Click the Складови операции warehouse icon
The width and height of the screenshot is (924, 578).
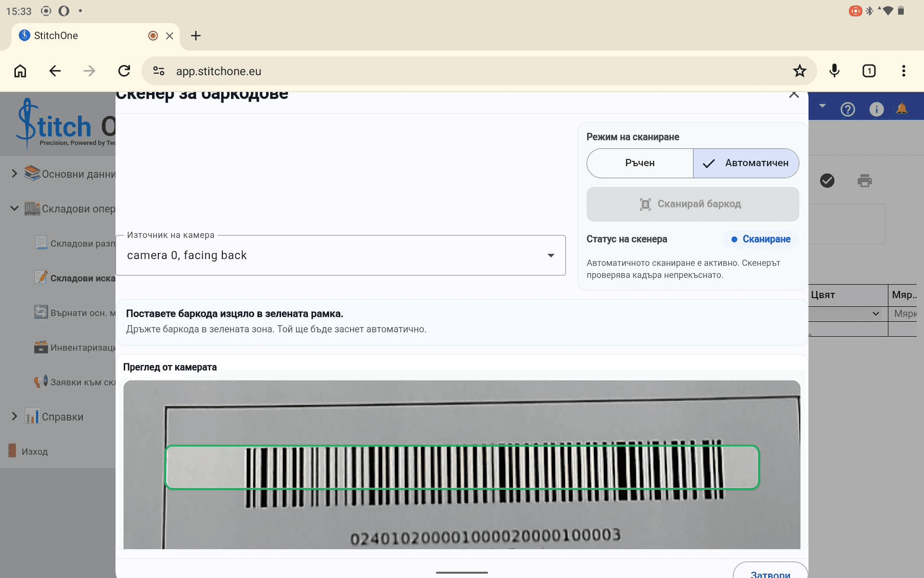pyautogui.click(x=32, y=208)
